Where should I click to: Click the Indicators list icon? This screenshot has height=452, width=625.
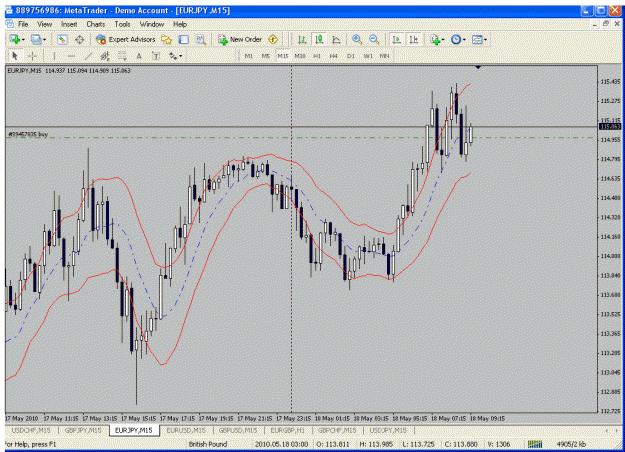point(434,39)
